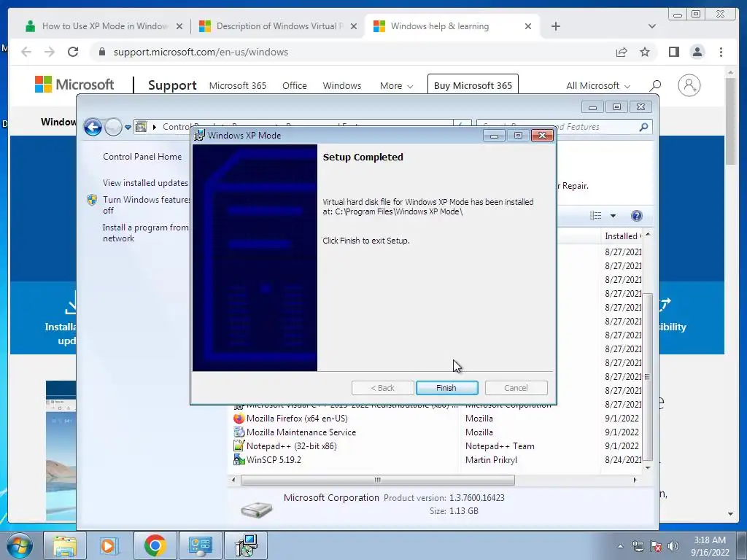Viewport: 747px width, 560px height.
Task: Click search magnifier in Programs and Features
Action: (x=643, y=127)
